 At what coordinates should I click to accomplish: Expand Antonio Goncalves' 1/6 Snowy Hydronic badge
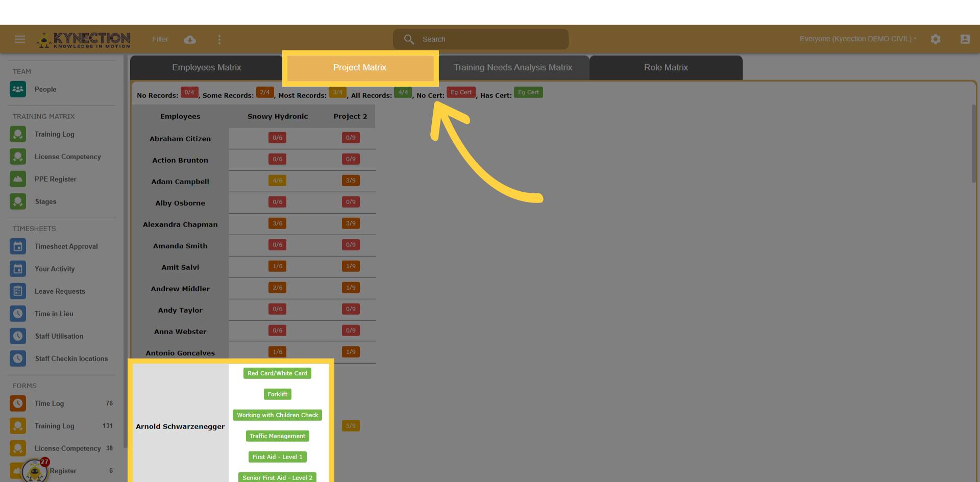click(278, 352)
